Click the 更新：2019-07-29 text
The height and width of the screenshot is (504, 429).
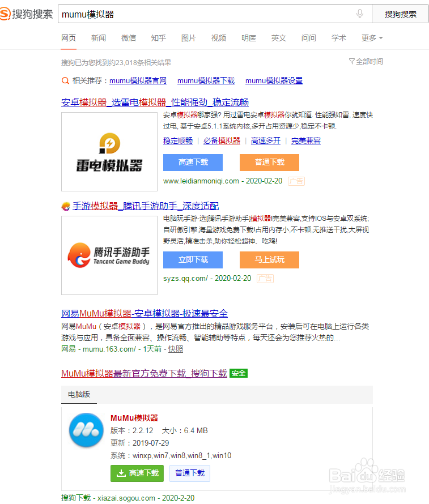pyautogui.click(x=139, y=443)
